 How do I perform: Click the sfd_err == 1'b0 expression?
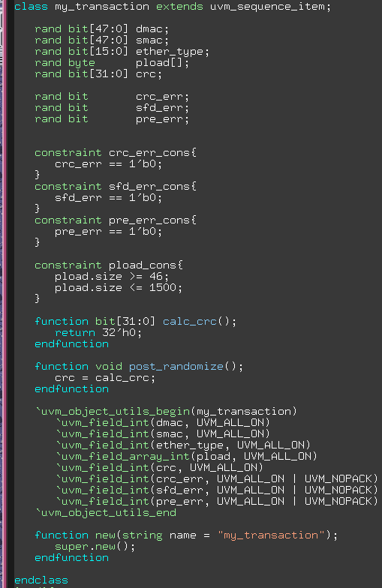(x=108, y=198)
